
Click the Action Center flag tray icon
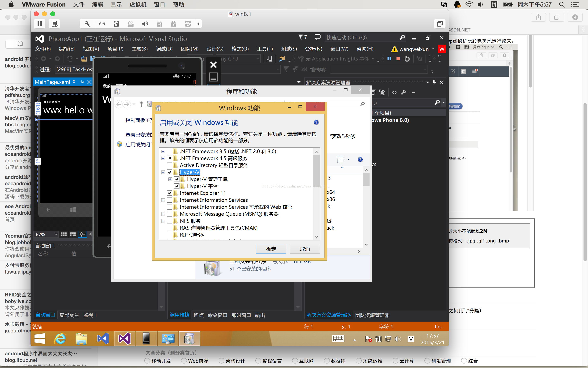(x=368, y=339)
